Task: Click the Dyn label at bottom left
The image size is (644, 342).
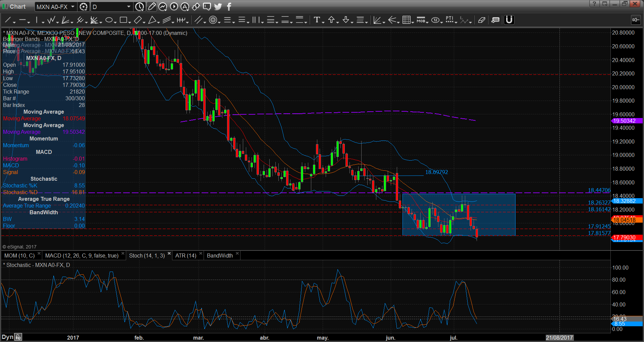Action: pos(7,337)
